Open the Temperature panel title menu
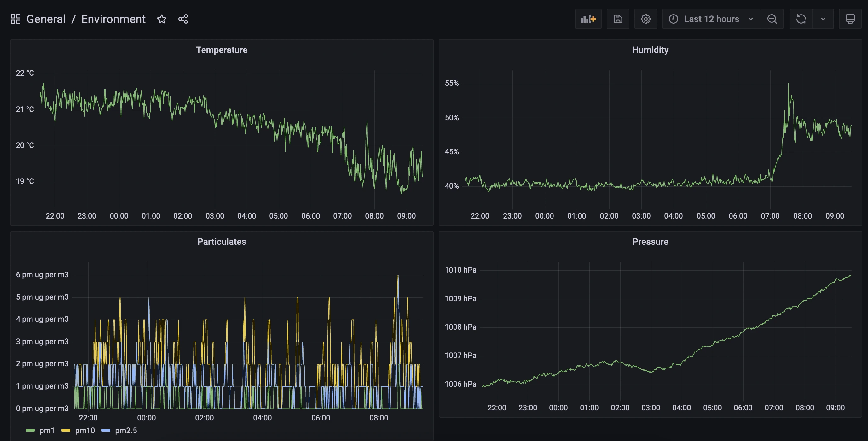This screenshot has height=441, width=868. tap(221, 50)
